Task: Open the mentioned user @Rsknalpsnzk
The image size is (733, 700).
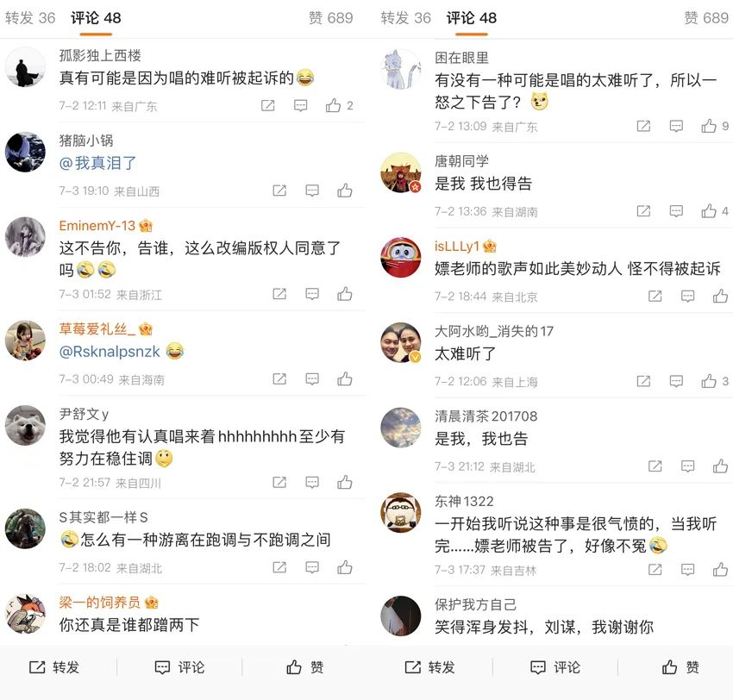Action: tap(110, 352)
